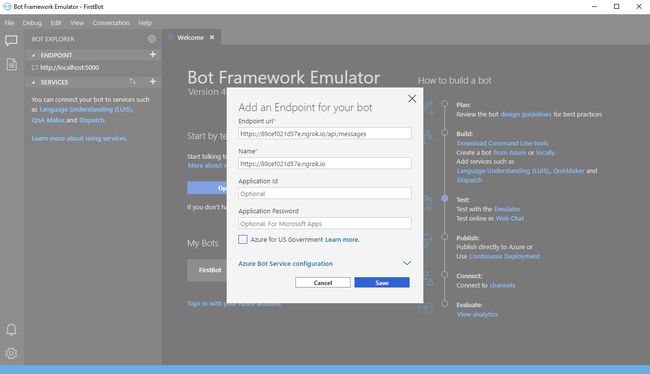
Task: Focus the Name input field
Action: pos(325,163)
